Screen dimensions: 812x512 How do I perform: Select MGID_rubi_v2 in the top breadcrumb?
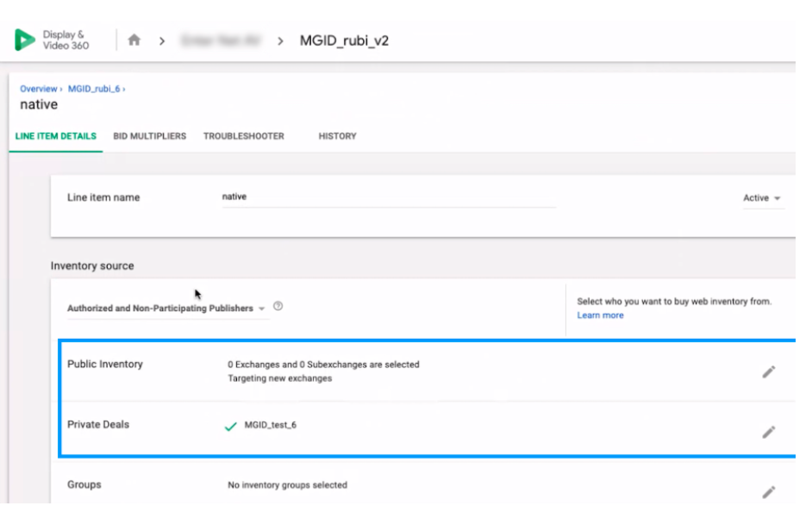pyautogui.click(x=344, y=41)
